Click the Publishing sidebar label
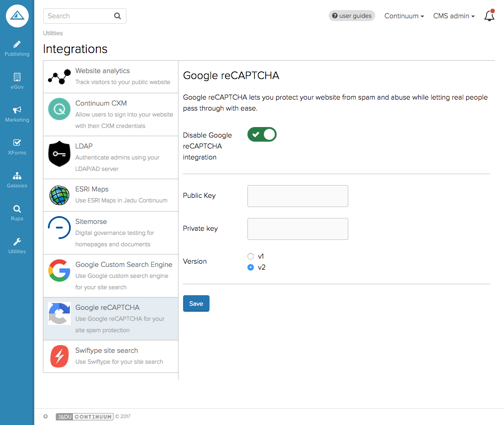Image resolution: width=504 pixels, height=425 pixels. [x=17, y=54]
